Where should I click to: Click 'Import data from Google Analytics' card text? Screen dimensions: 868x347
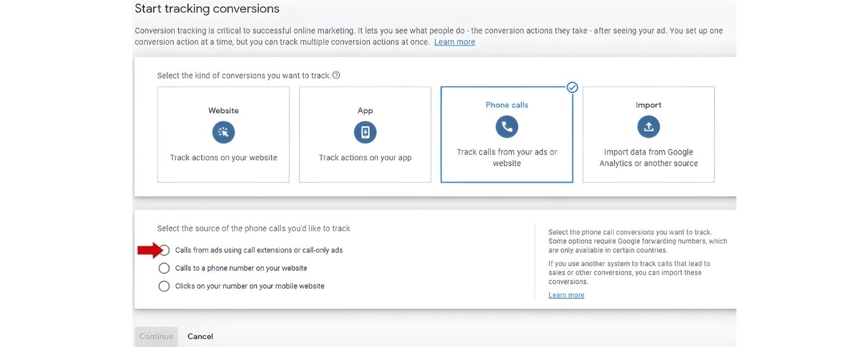click(x=648, y=157)
